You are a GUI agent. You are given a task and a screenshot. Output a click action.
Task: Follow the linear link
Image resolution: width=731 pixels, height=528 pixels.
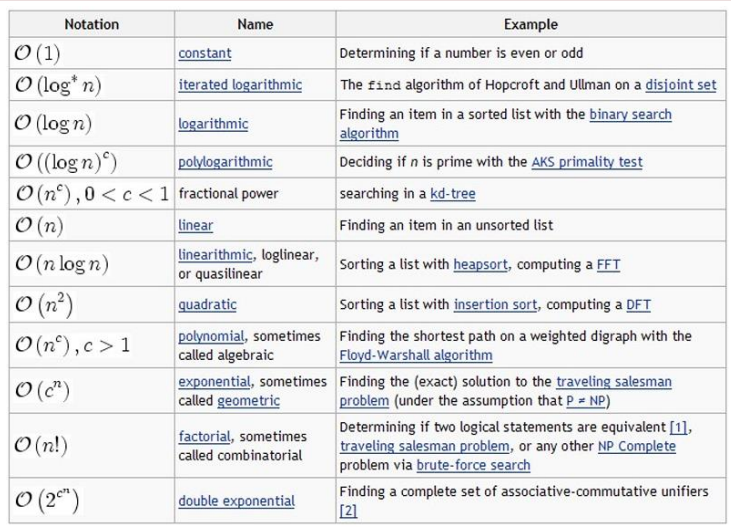195,226
